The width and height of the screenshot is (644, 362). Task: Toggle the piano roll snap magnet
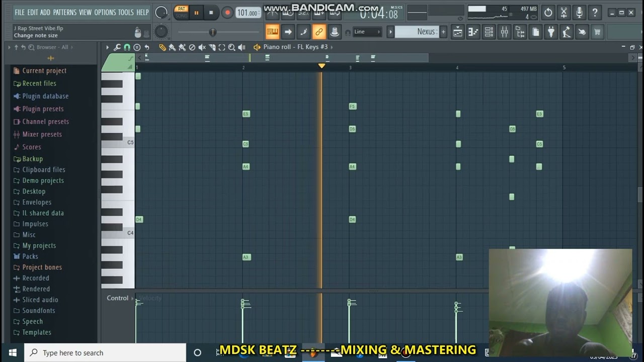[x=127, y=47]
